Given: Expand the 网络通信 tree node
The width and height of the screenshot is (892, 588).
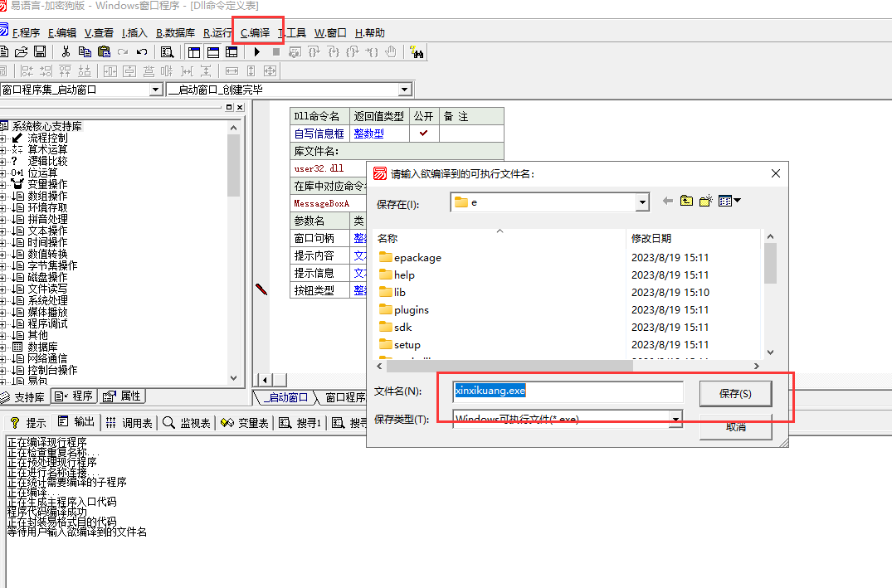Looking at the screenshot, I should [x=2, y=359].
